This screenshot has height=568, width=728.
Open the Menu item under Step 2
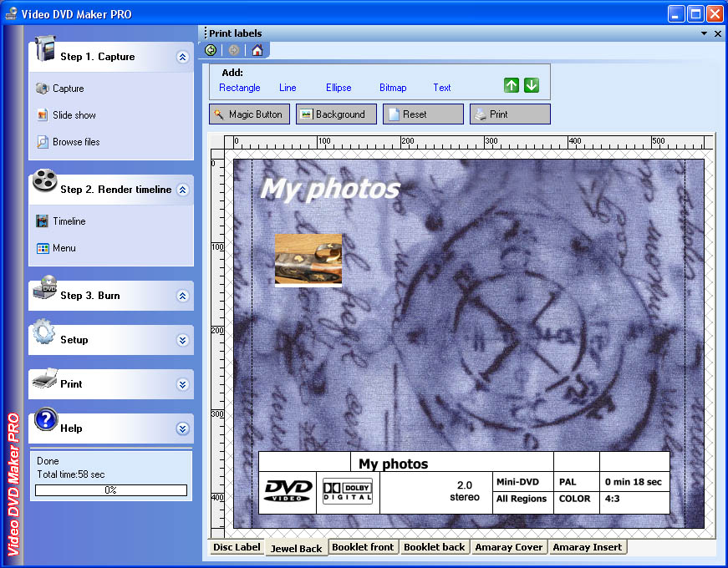pyautogui.click(x=64, y=248)
